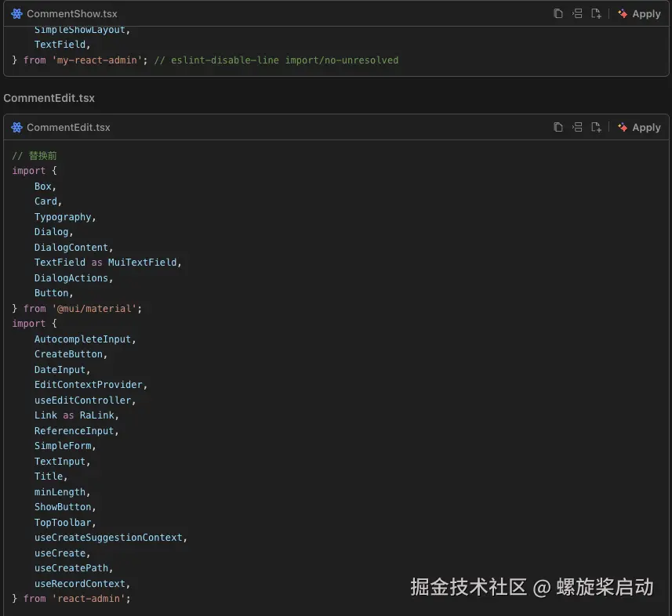Click the 'Card,' import line
The image size is (672, 616).
click(48, 201)
